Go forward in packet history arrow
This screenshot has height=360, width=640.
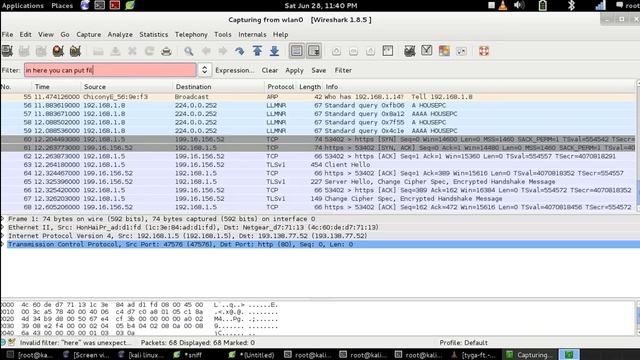pos(223,51)
